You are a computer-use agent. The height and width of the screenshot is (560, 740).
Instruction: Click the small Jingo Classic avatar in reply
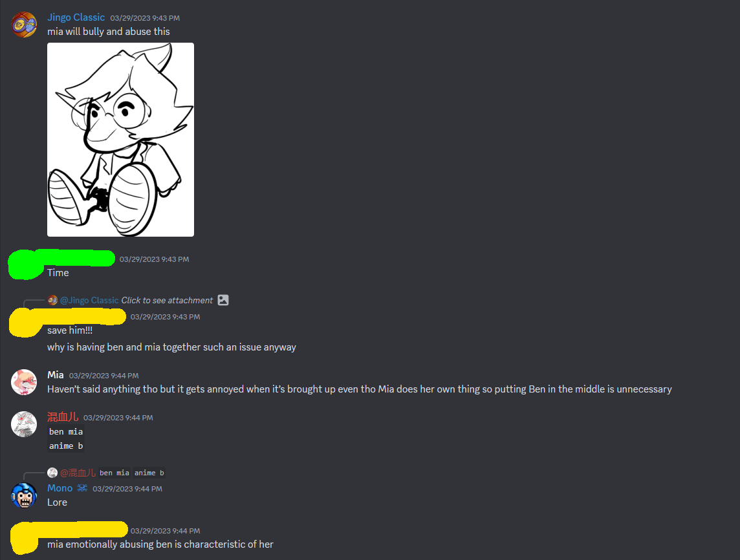click(x=52, y=300)
